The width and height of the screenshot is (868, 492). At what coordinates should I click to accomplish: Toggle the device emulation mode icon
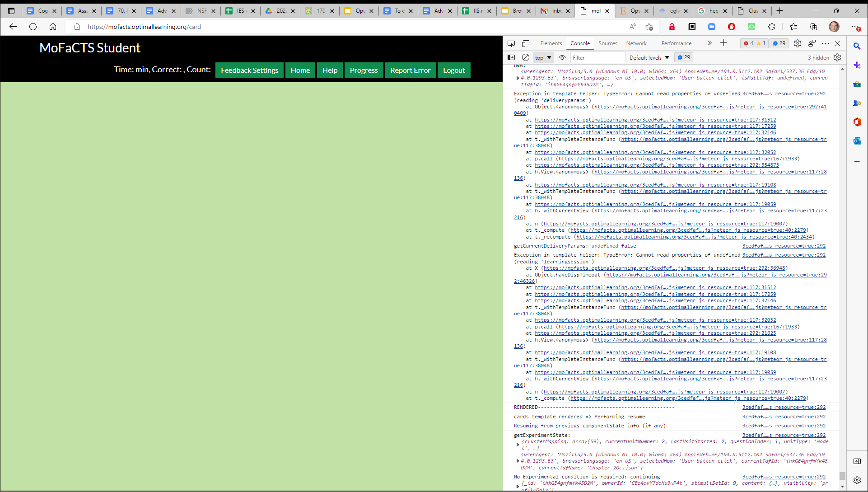525,43
